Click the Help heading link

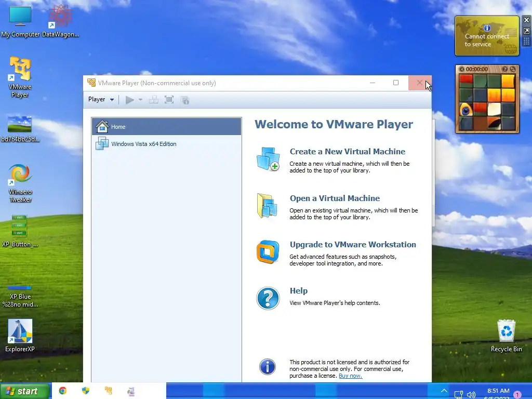(x=299, y=291)
